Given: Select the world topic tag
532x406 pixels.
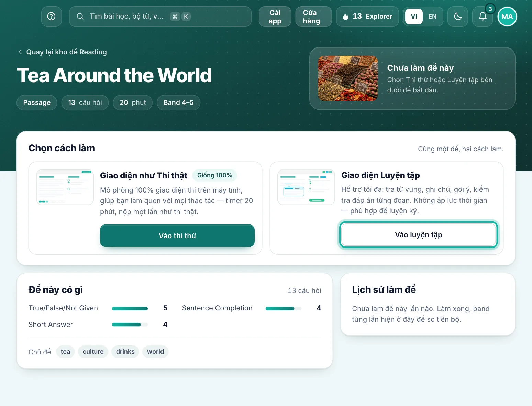Looking at the screenshot, I should click(155, 352).
